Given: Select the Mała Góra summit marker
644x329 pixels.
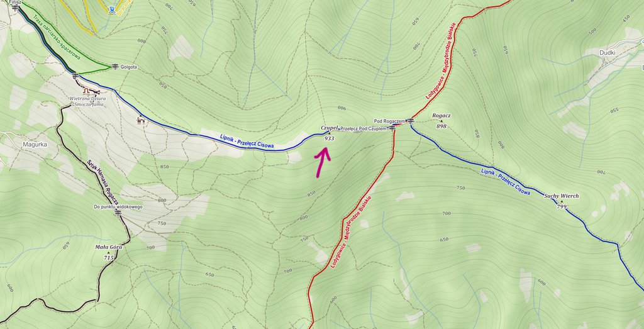Looking at the screenshot, I should [108, 253].
